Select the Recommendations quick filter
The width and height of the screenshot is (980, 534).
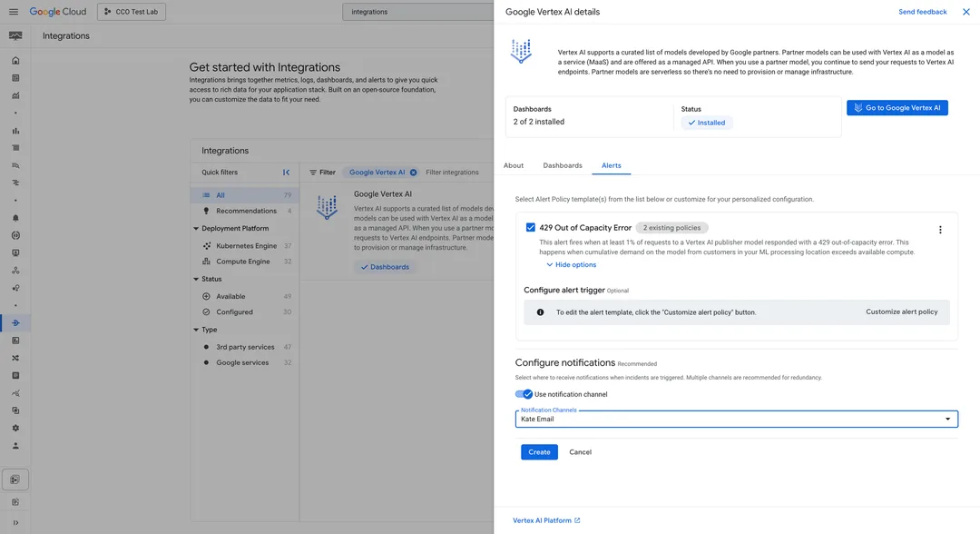point(245,212)
